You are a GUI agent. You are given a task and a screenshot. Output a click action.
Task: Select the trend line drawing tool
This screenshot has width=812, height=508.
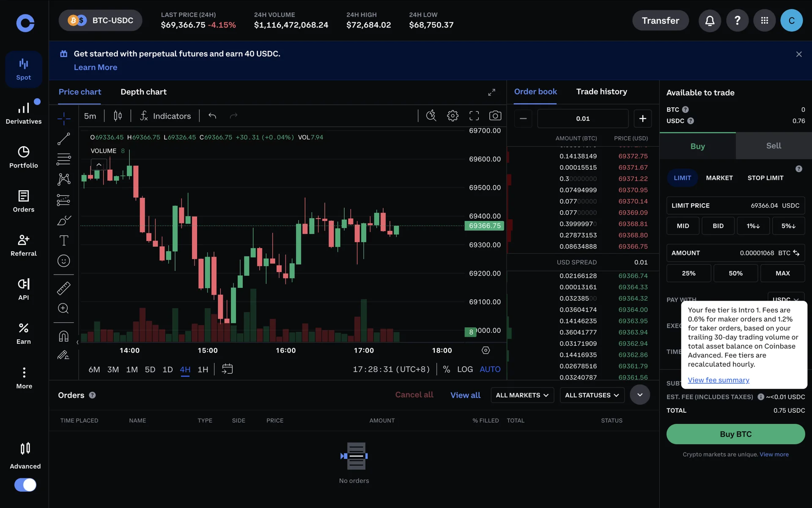coord(63,139)
